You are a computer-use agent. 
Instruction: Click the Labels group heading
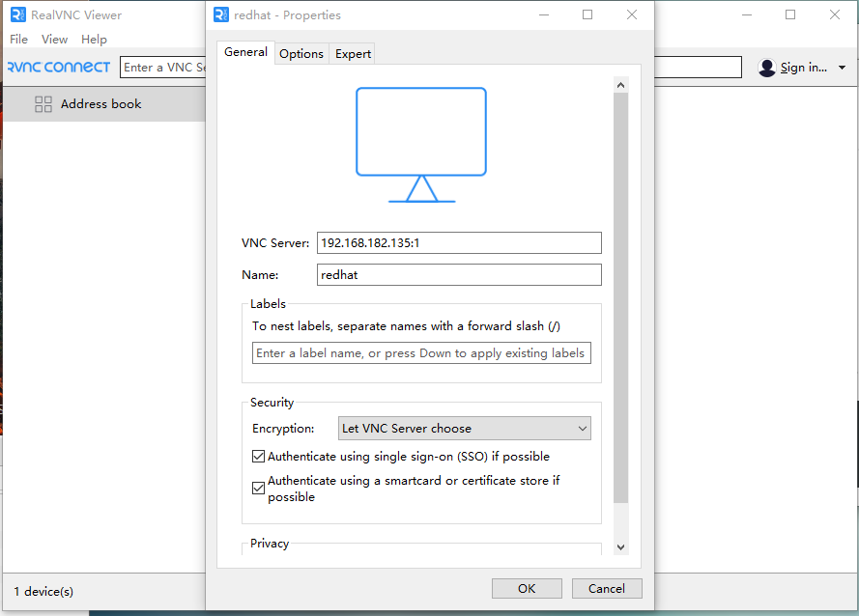[268, 304]
